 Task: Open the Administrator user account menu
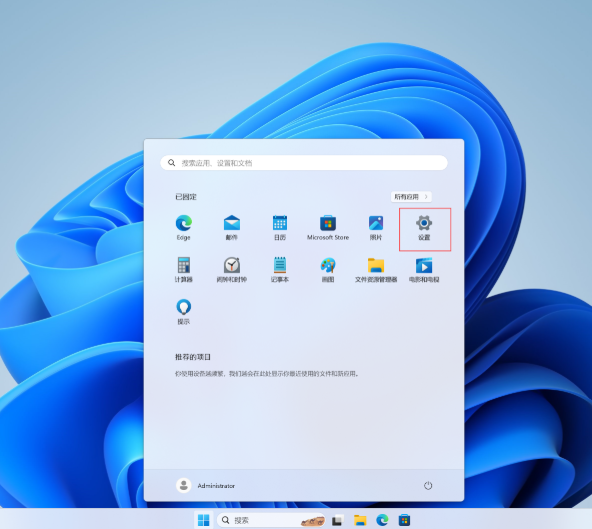205,486
